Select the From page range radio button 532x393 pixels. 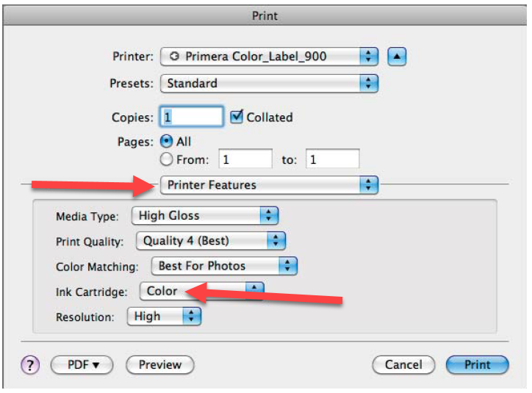(x=166, y=159)
